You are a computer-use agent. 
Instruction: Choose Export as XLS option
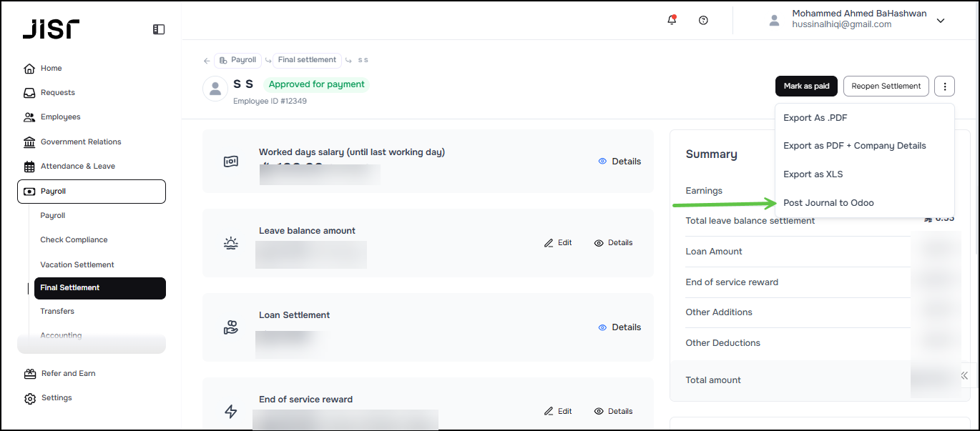pos(813,174)
